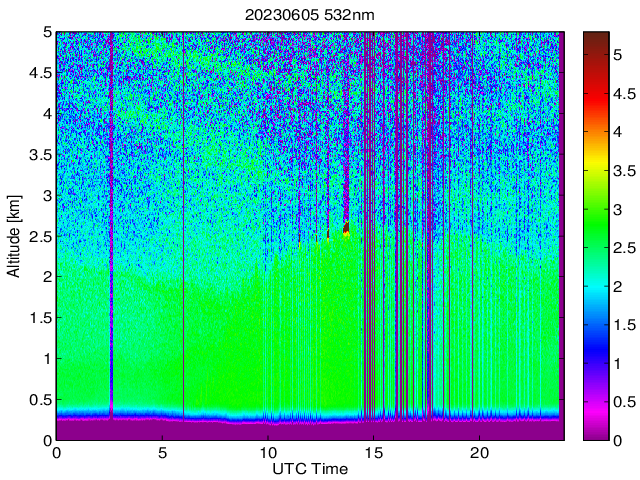Viewport: 640px width, 480px height.
Task: Select the "UTC Time" x-axis label
Action: [x=310, y=469]
